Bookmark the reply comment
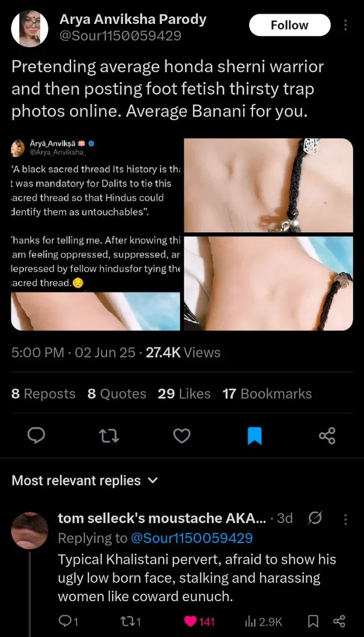This screenshot has height=637, width=364. point(311,621)
